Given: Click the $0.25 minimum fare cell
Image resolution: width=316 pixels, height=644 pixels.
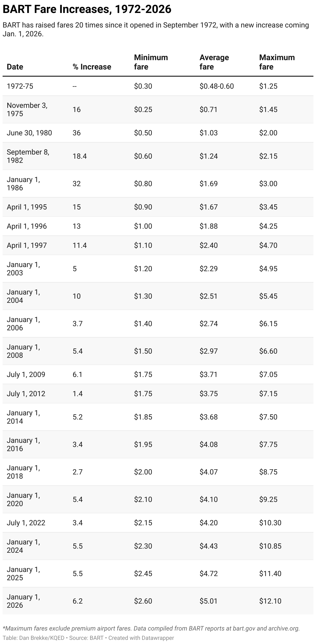Looking at the screenshot, I should (143, 109).
